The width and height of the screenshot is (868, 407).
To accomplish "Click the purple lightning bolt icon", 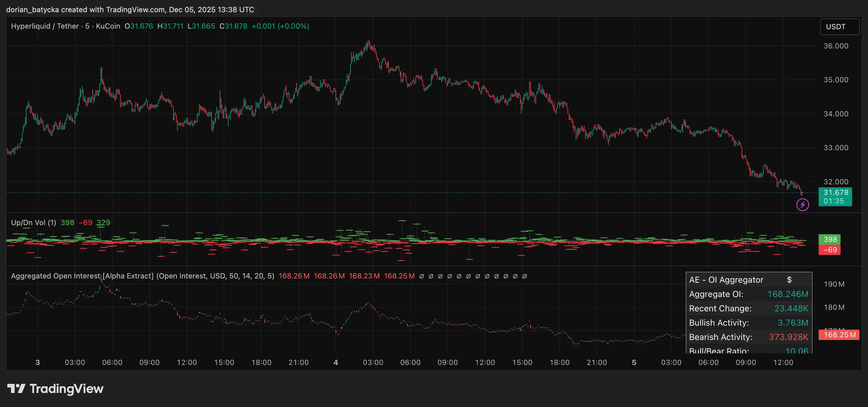I will tap(802, 204).
